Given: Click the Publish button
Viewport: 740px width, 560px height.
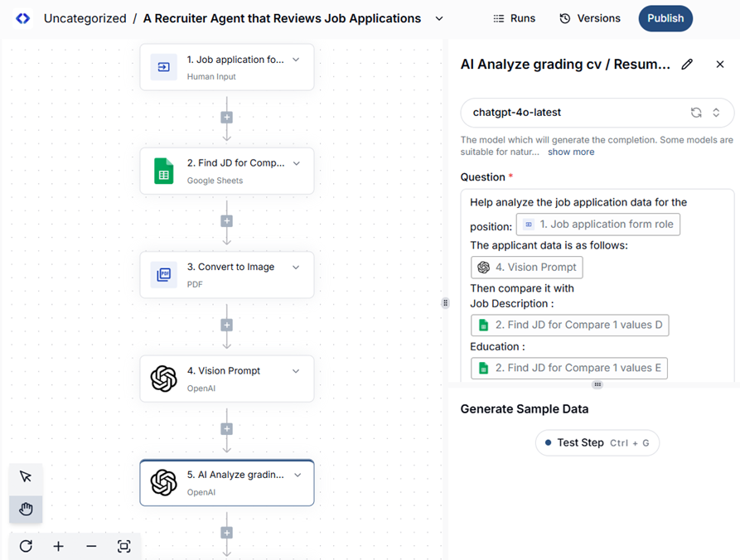Looking at the screenshot, I should [x=665, y=18].
